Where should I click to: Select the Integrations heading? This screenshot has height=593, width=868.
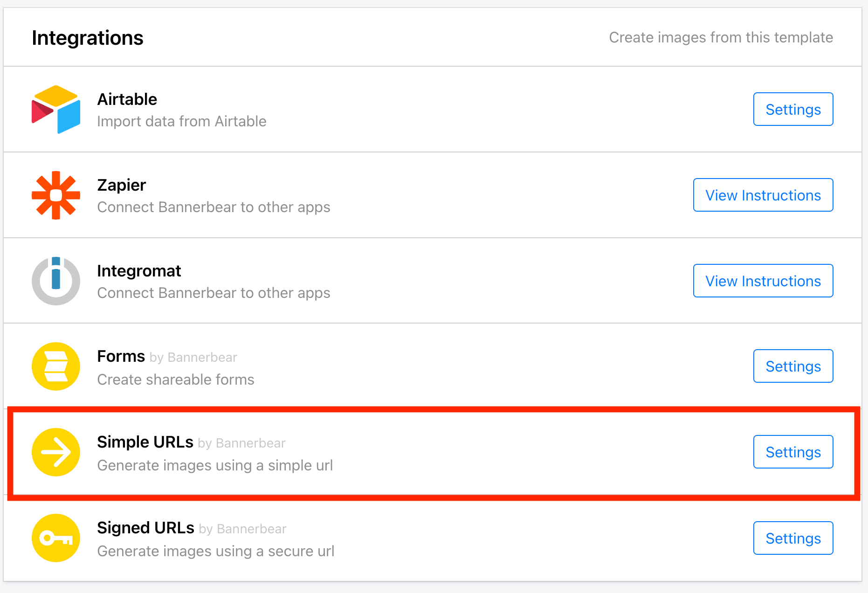(87, 37)
